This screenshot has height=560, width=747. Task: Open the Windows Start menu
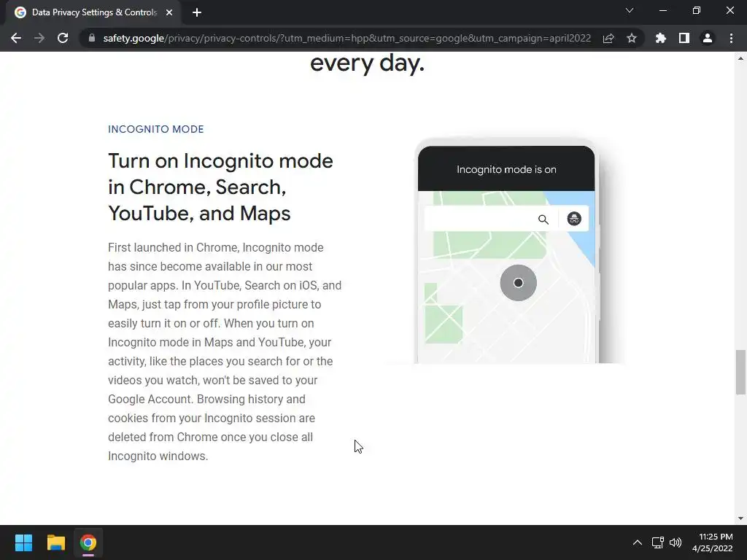[x=23, y=542]
